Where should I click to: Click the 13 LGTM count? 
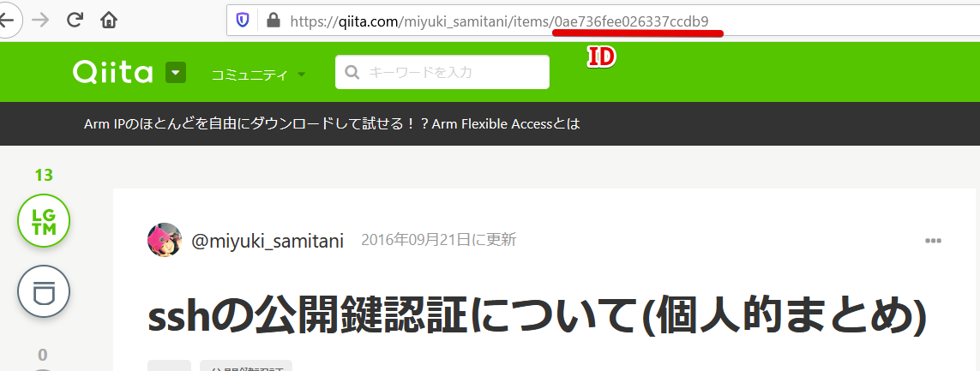(44, 176)
